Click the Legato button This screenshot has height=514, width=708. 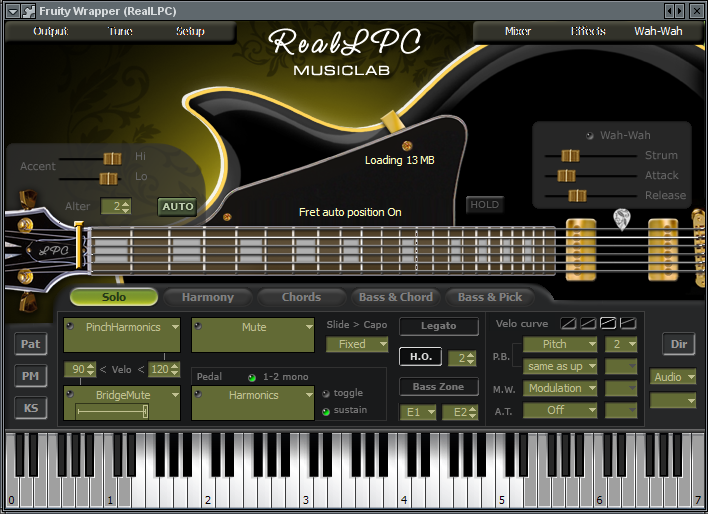coord(438,326)
